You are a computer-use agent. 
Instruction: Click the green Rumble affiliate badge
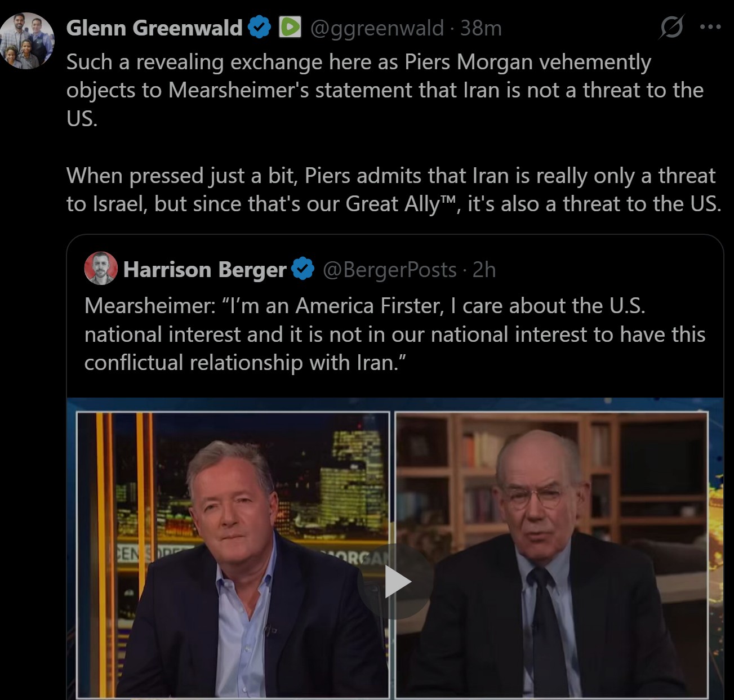click(x=290, y=27)
